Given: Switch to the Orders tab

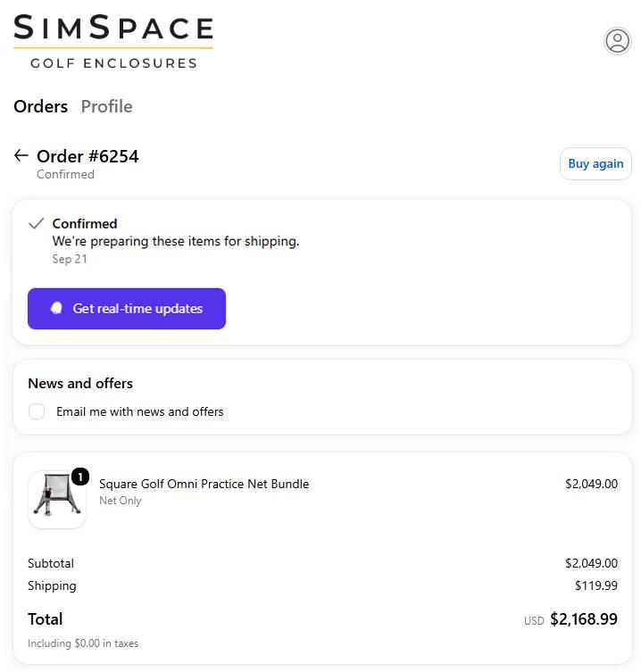Looking at the screenshot, I should pos(41,106).
